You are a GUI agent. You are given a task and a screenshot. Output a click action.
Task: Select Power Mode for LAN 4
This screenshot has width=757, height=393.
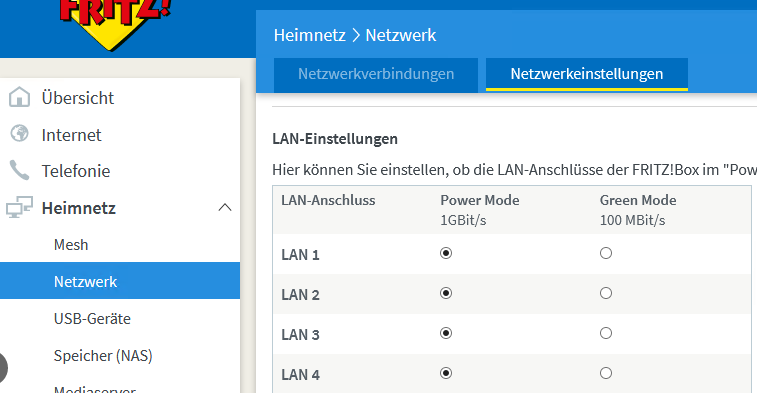click(x=446, y=373)
